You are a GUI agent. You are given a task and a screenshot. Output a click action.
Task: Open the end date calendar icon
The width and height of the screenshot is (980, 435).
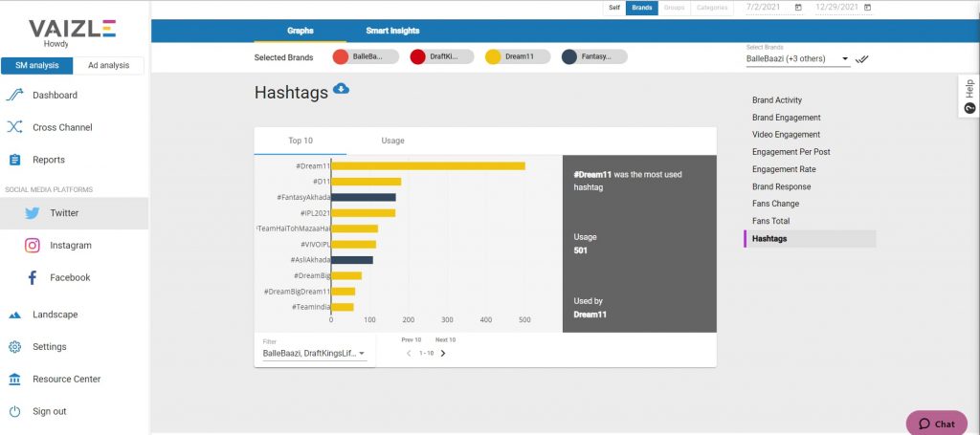point(867,8)
